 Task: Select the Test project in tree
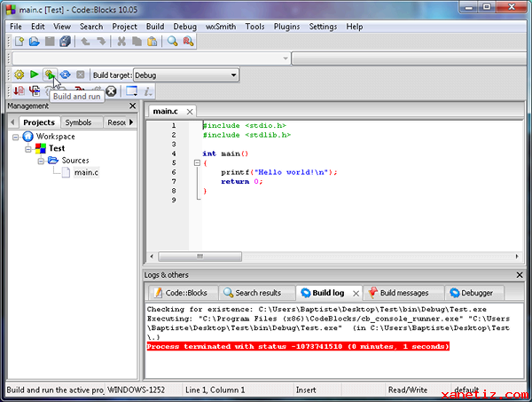(x=57, y=148)
